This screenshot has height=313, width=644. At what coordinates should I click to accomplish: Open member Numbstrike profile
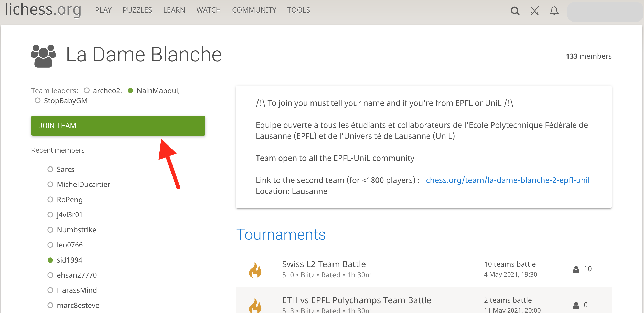(x=77, y=230)
